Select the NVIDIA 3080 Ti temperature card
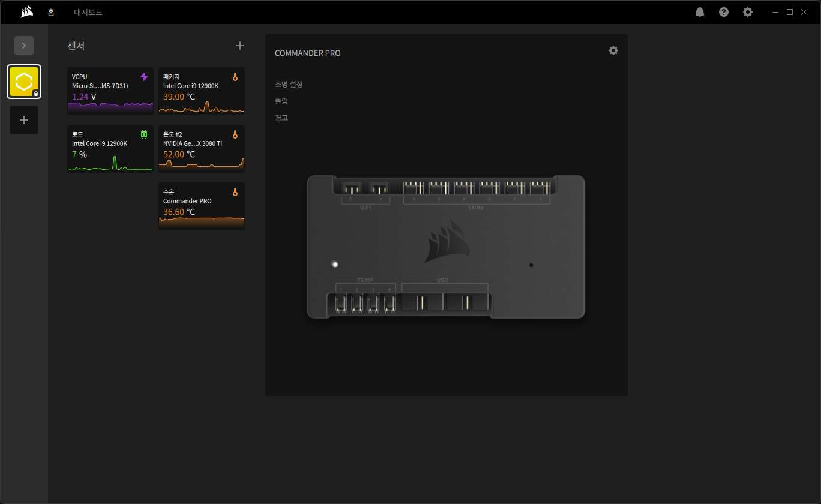The width and height of the screenshot is (821, 504). tap(202, 149)
